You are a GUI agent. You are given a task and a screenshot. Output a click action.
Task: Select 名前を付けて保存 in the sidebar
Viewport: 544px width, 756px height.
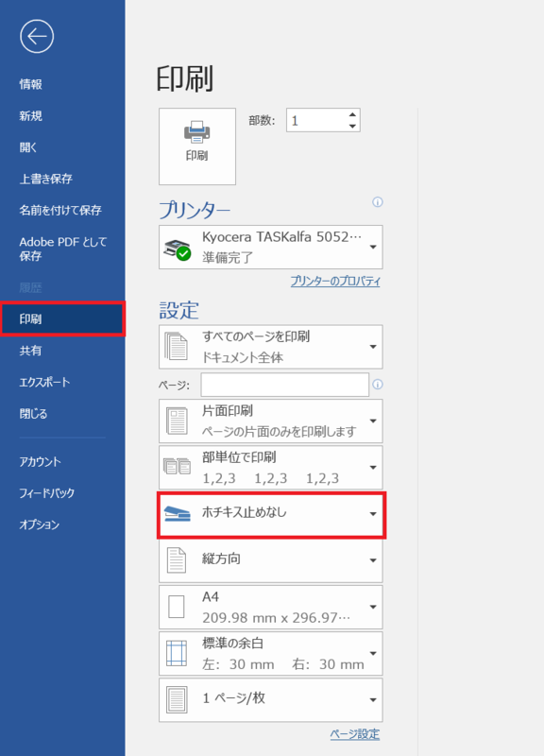tap(62, 210)
